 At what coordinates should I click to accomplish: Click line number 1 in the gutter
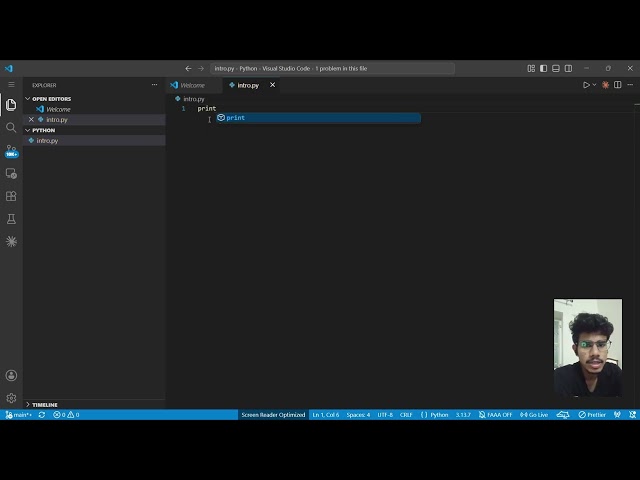[183, 109]
